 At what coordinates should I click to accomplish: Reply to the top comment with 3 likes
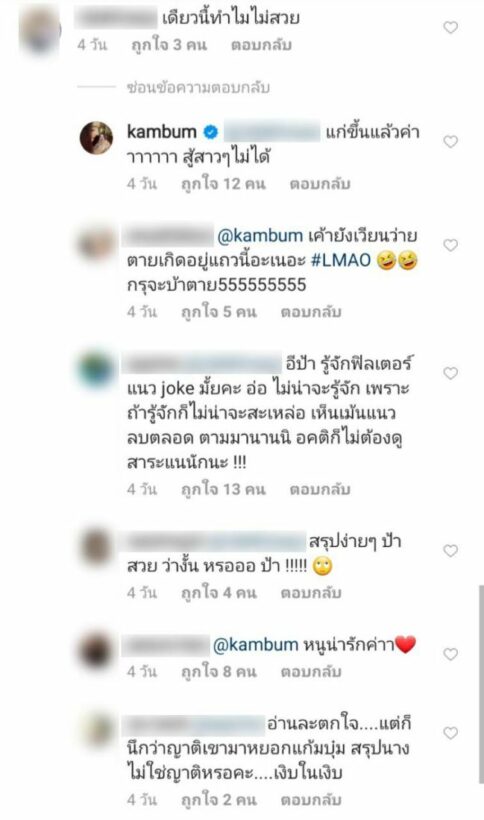point(261,45)
